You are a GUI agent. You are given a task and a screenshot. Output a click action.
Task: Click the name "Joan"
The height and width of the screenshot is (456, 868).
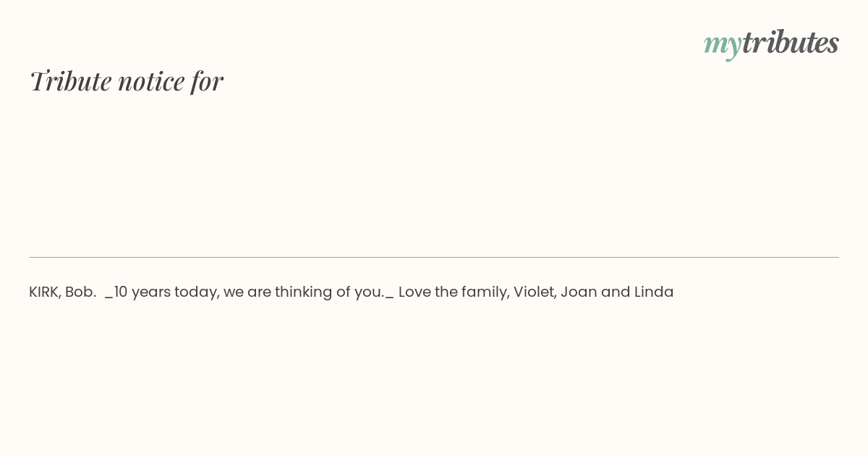tap(578, 292)
